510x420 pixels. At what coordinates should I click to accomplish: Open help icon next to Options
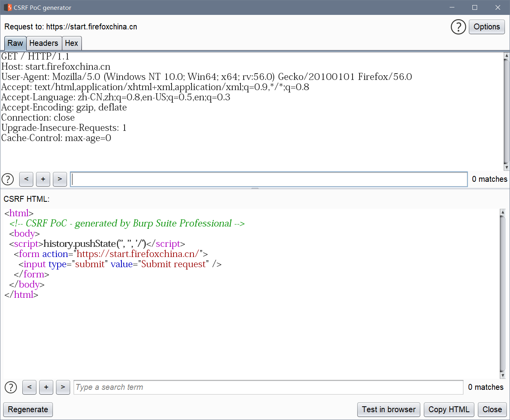click(x=458, y=27)
